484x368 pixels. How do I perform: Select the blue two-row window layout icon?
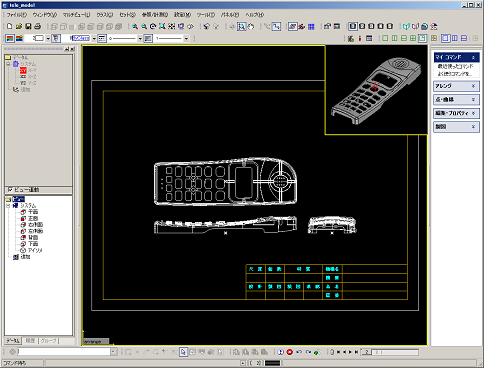coord(464,38)
